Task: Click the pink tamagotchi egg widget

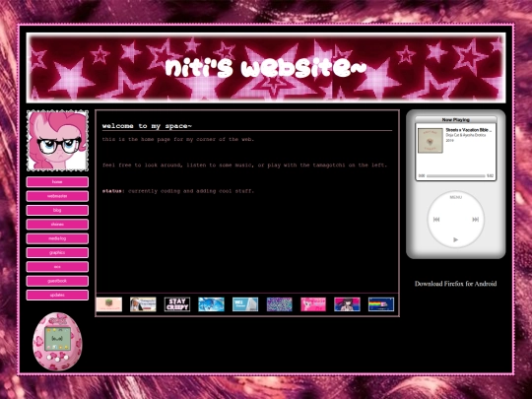Action: [x=57, y=341]
